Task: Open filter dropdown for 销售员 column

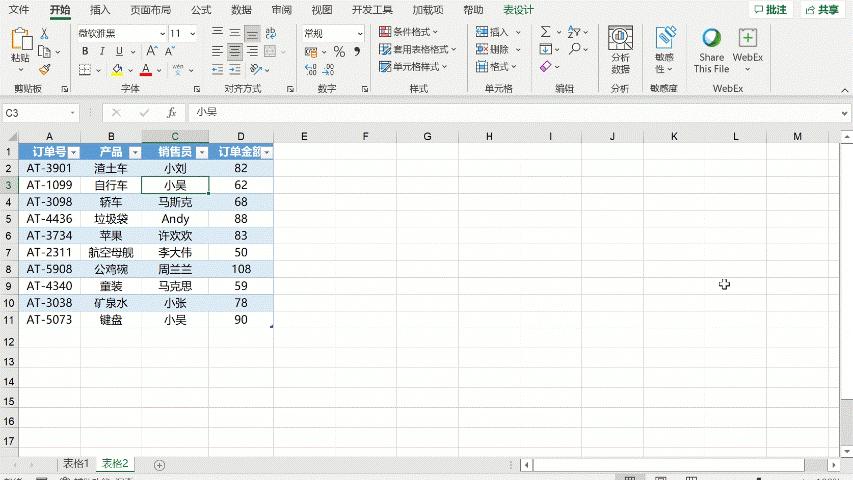Action: click(202, 152)
